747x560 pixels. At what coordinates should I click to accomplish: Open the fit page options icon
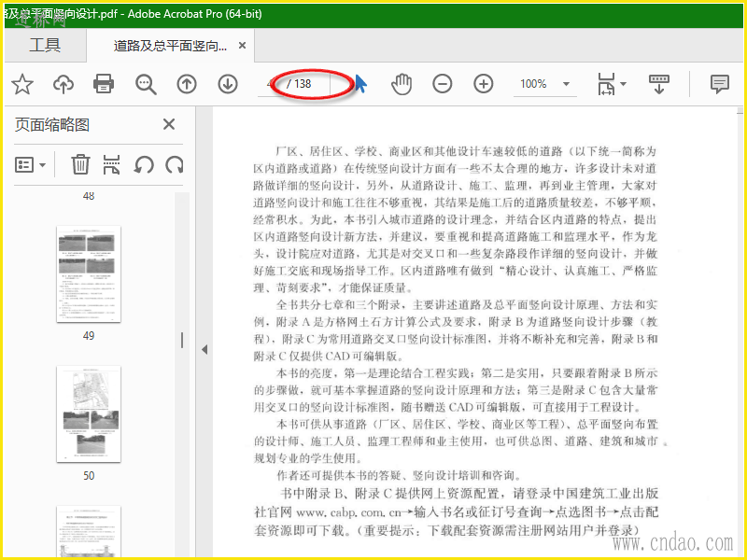tap(612, 84)
